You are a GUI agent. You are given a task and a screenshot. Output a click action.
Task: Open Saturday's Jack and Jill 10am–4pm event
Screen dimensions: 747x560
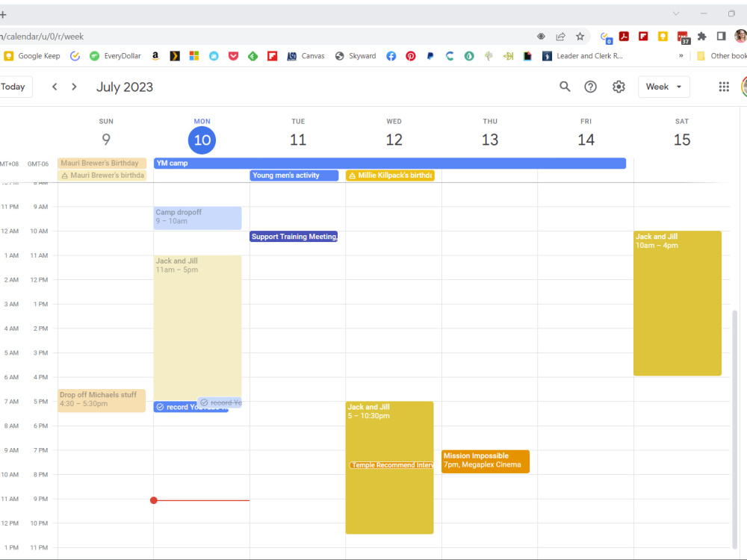[x=678, y=303]
